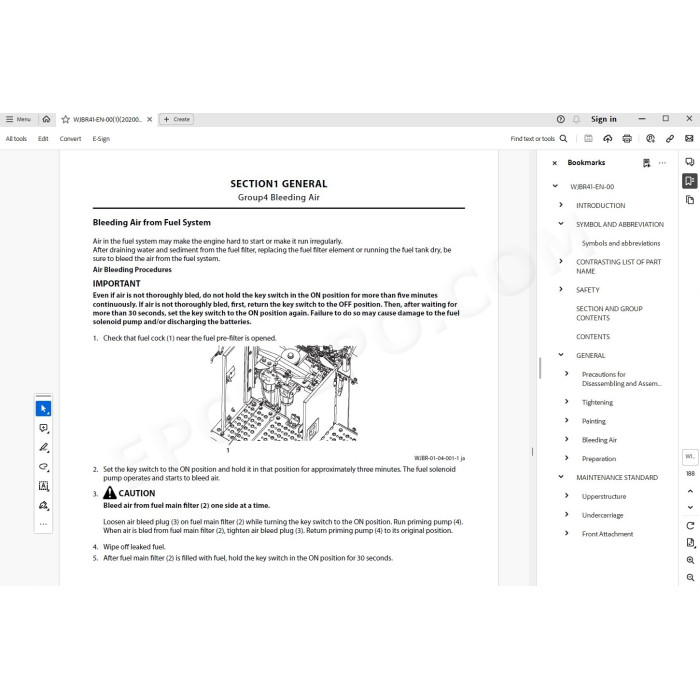Star the WJBR41-EN-00 document tab
Screen dimensions: 700x700
(x=66, y=119)
